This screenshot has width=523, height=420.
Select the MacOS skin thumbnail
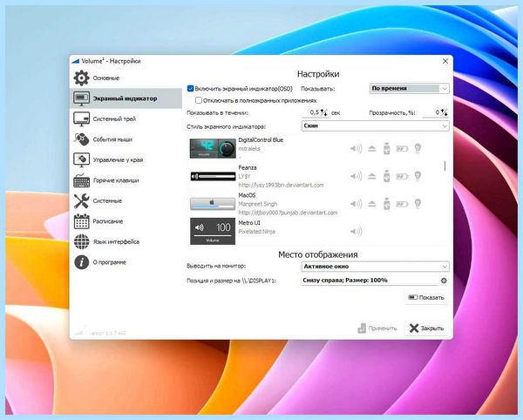tap(213, 204)
